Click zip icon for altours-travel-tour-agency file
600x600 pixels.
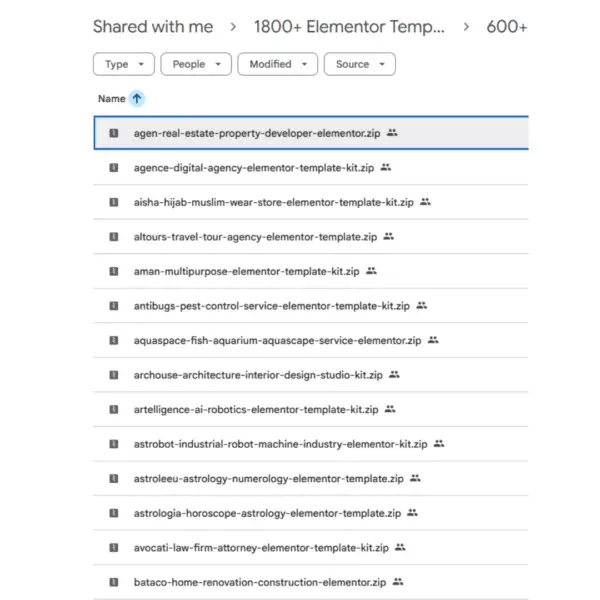click(x=114, y=237)
